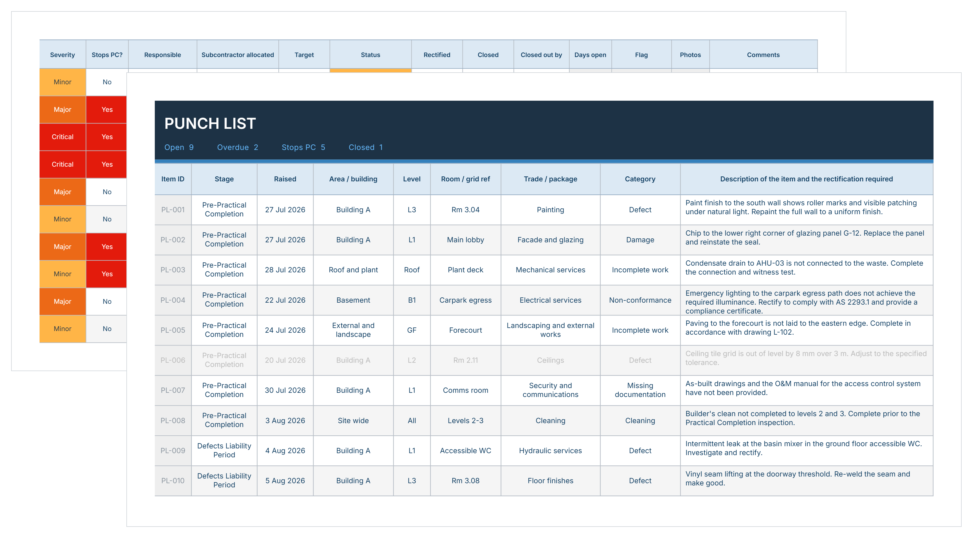Viewport: 980px width, 538px height.
Task: Select the Overdue 2 counter
Action: [237, 147]
